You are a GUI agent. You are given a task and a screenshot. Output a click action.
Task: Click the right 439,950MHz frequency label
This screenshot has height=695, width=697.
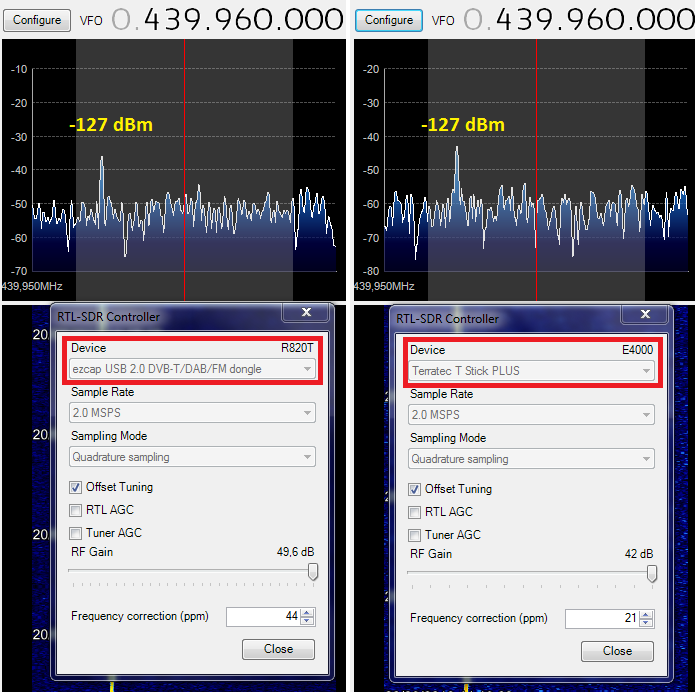point(384,286)
